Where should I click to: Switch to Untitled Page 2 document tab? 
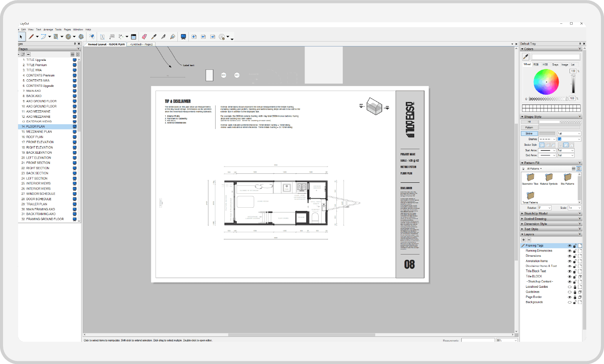click(x=142, y=44)
